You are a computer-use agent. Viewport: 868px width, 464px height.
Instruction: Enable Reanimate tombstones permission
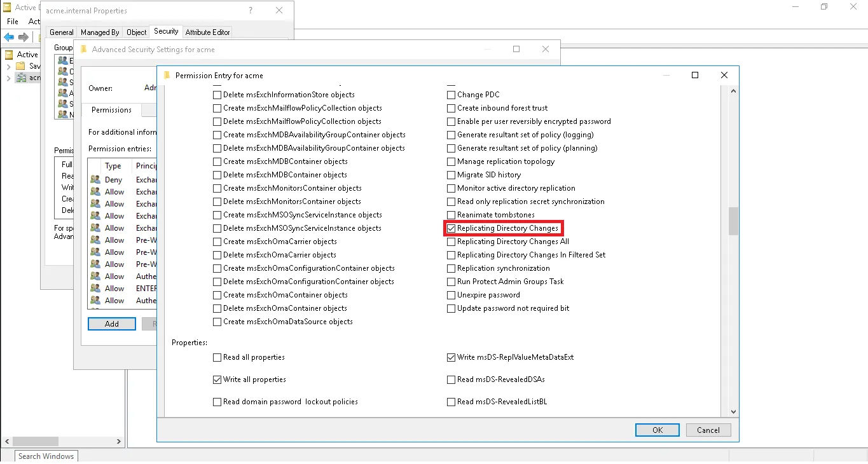[451, 215]
